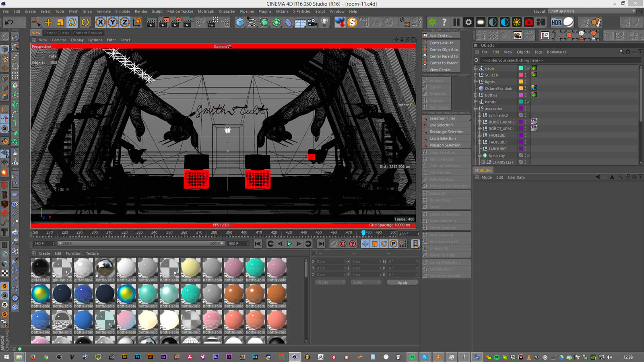Click the green Octane logo icon

(x=432, y=22)
